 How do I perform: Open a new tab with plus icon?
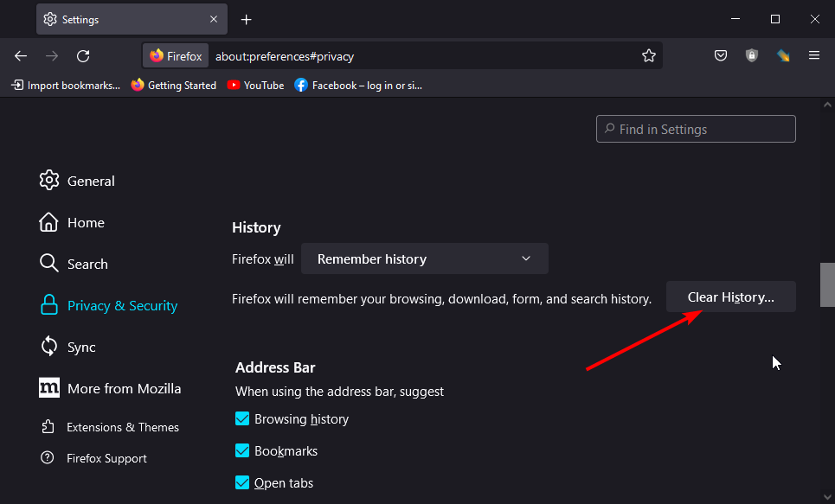point(247,19)
